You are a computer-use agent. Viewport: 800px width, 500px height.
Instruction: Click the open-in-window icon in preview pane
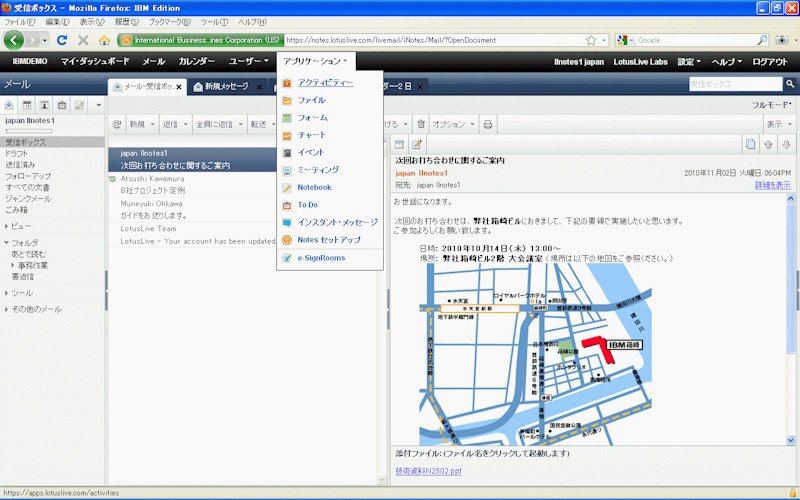(x=399, y=144)
